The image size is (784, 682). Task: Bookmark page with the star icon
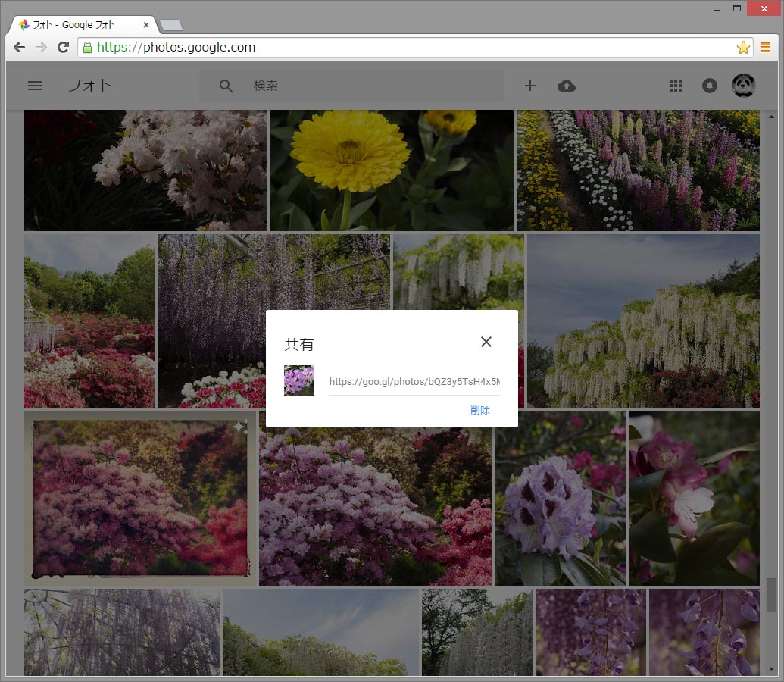coord(743,47)
